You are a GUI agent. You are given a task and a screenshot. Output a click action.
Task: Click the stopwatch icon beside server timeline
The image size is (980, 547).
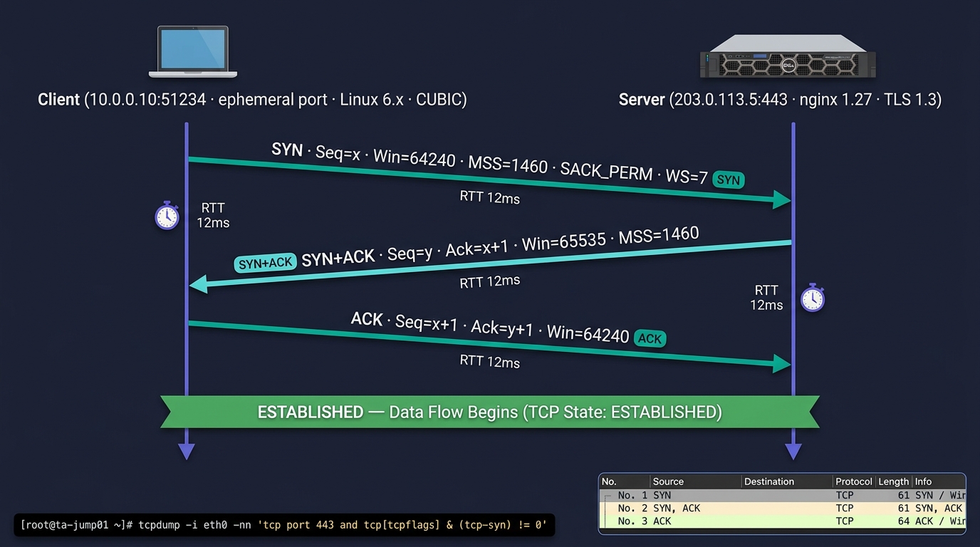click(813, 298)
